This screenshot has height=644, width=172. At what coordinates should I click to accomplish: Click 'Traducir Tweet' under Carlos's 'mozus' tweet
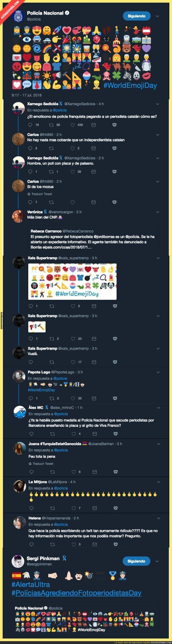tap(42, 194)
